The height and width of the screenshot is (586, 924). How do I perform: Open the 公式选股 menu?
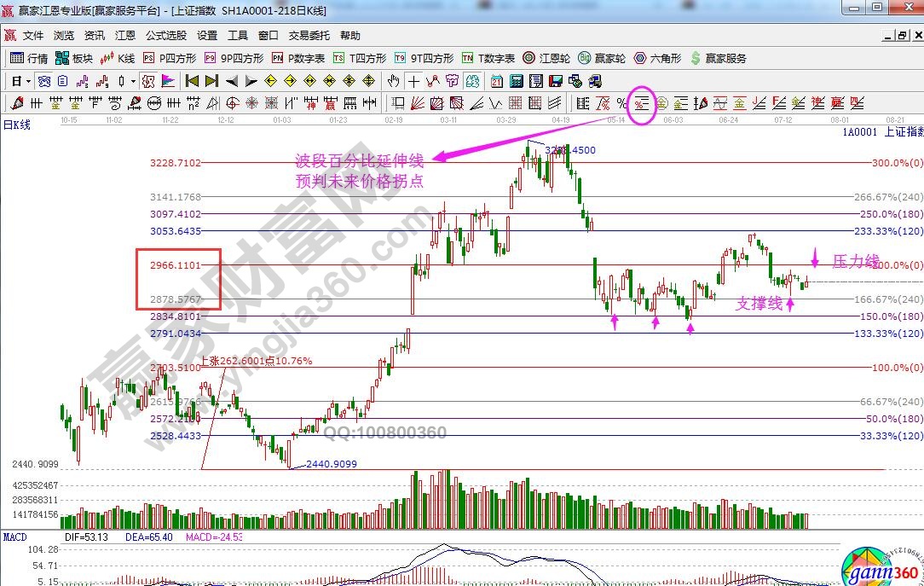[166, 36]
